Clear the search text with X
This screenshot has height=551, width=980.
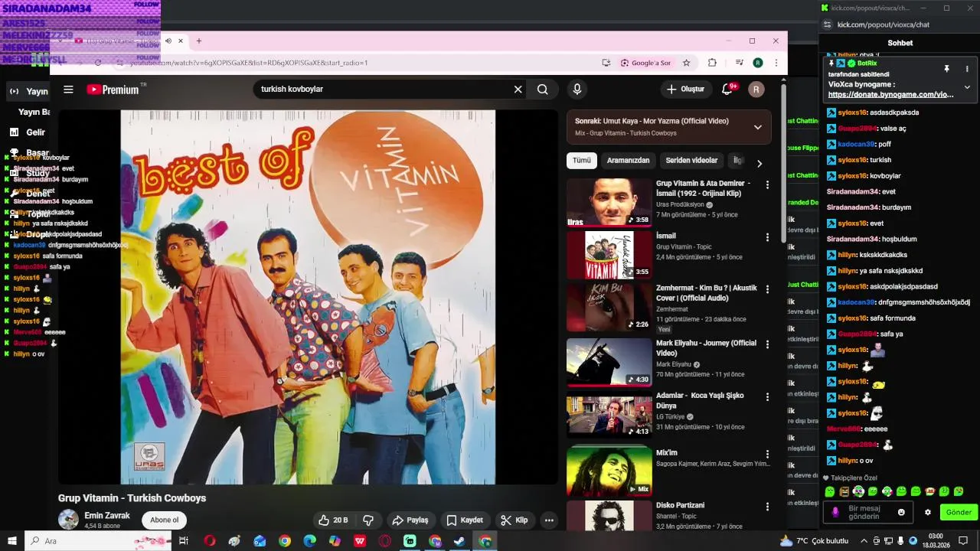pyautogui.click(x=518, y=90)
